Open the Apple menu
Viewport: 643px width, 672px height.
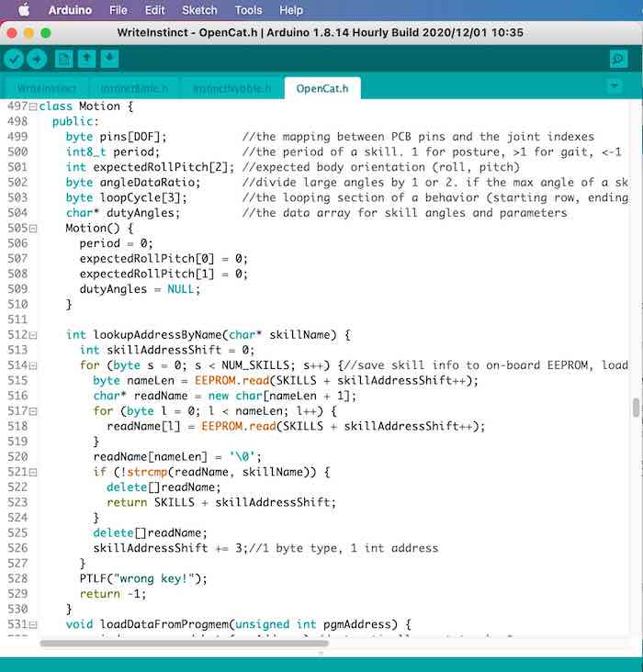point(23,10)
